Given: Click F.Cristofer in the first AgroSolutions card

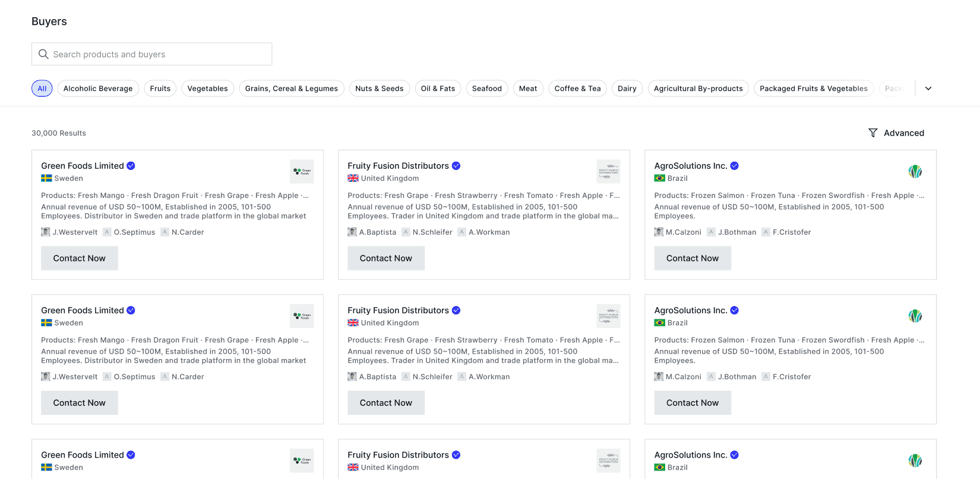Looking at the screenshot, I should (x=792, y=232).
